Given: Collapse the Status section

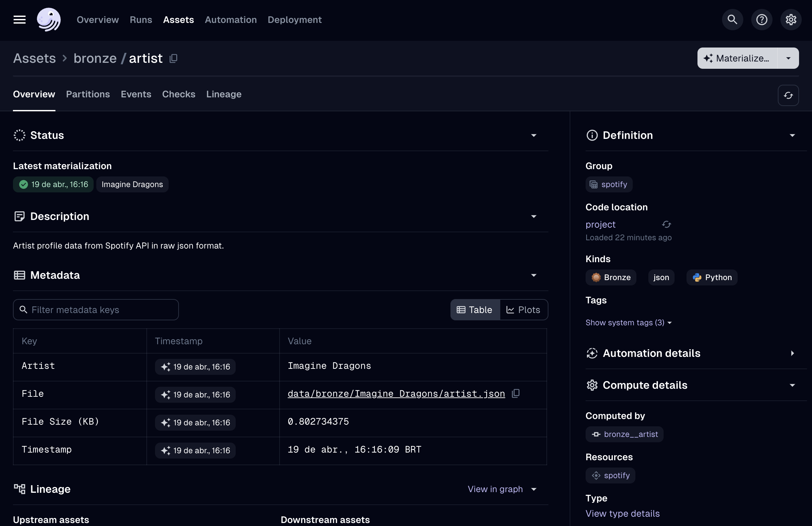Looking at the screenshot, I should (533, 135).
